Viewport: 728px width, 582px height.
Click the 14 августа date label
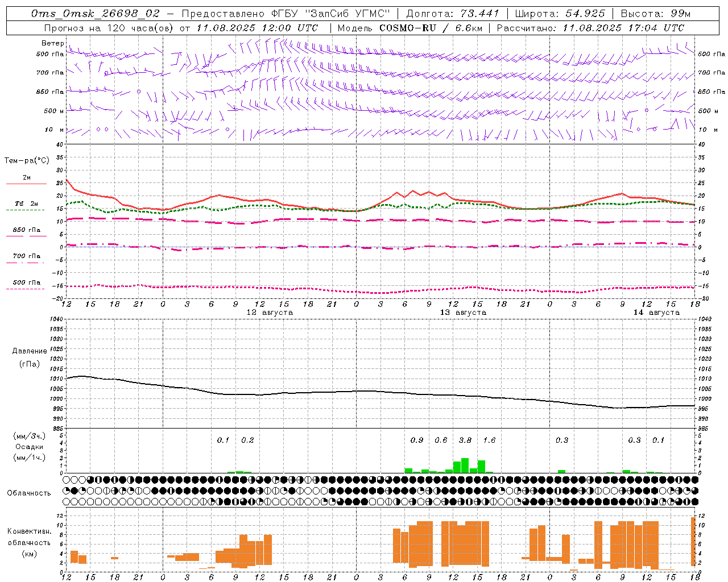coord(656,313)
